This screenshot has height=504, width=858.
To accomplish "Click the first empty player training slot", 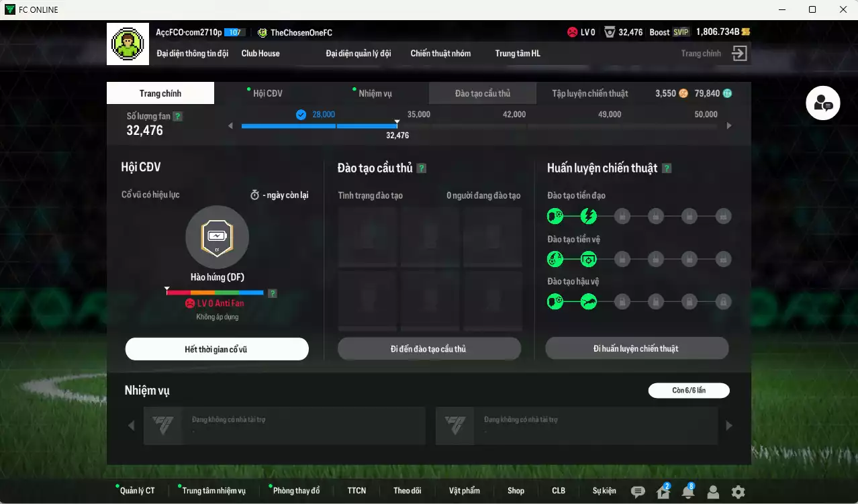I will point(368,238).
